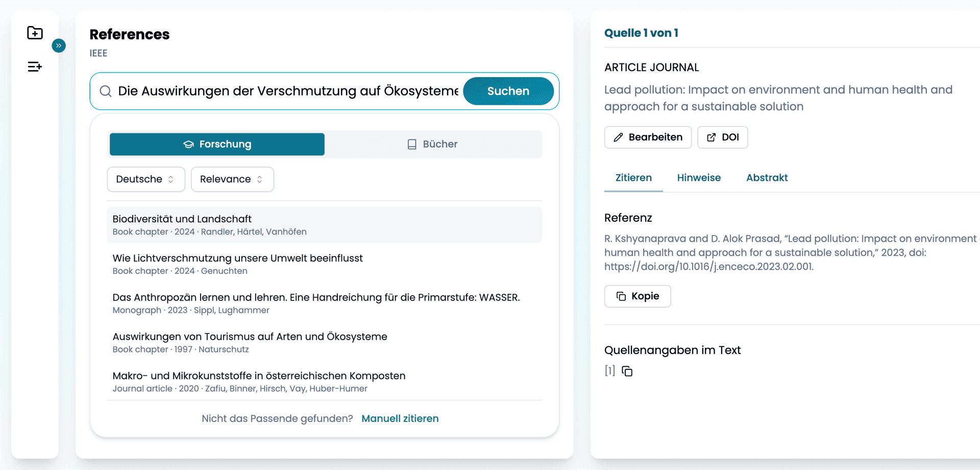Select result Wie Lichtverschmutzung unsere Umwelt beeinflusst
This screenshot has width=980, height=470.
[325, 264]
